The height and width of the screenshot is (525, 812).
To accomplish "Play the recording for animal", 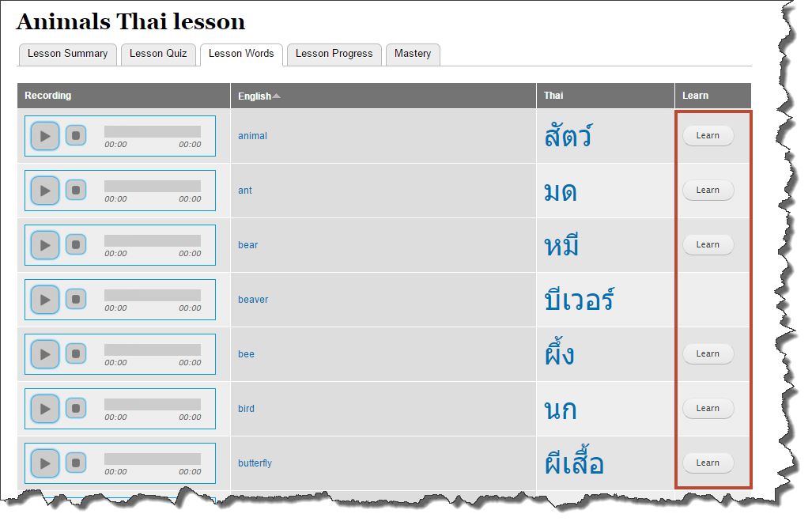I will pos(45,136).
